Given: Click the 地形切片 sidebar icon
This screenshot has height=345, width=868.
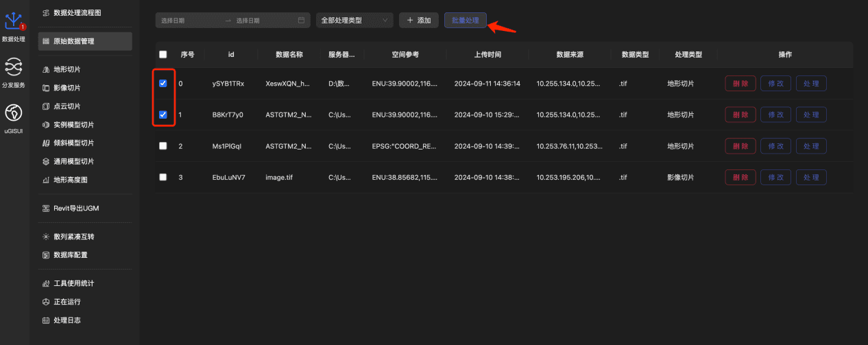Looking at the screenshot, I should pos(46,69).
